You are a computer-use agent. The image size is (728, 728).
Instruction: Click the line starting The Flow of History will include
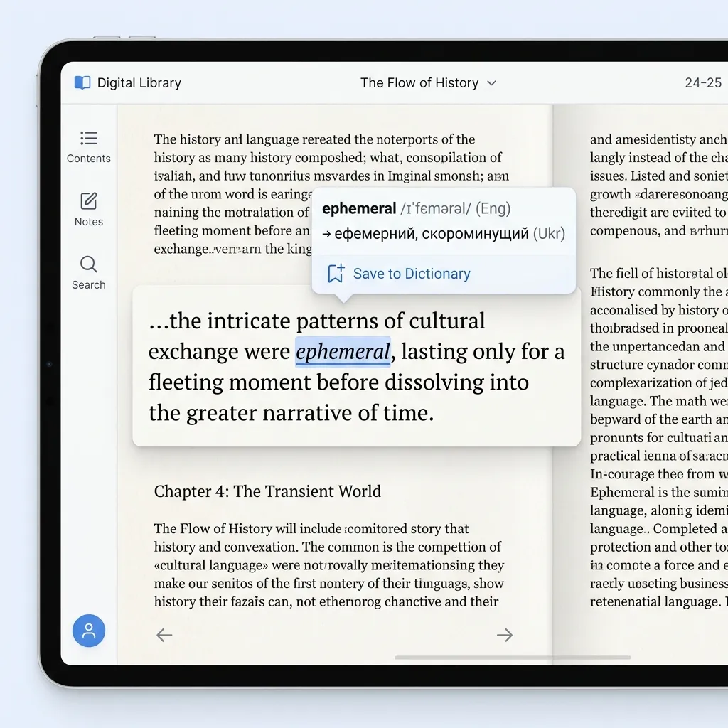click(x=311, y=528)
